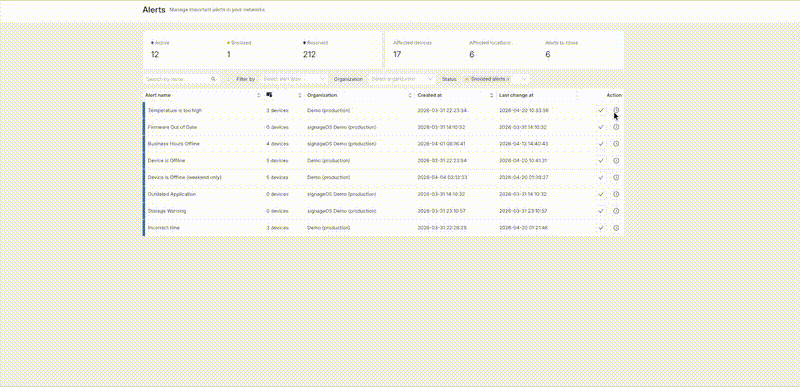Viewport: 800px width, 387px height.
Task: Resolve the Temperature is too high alert
Action: coord(601,110)
